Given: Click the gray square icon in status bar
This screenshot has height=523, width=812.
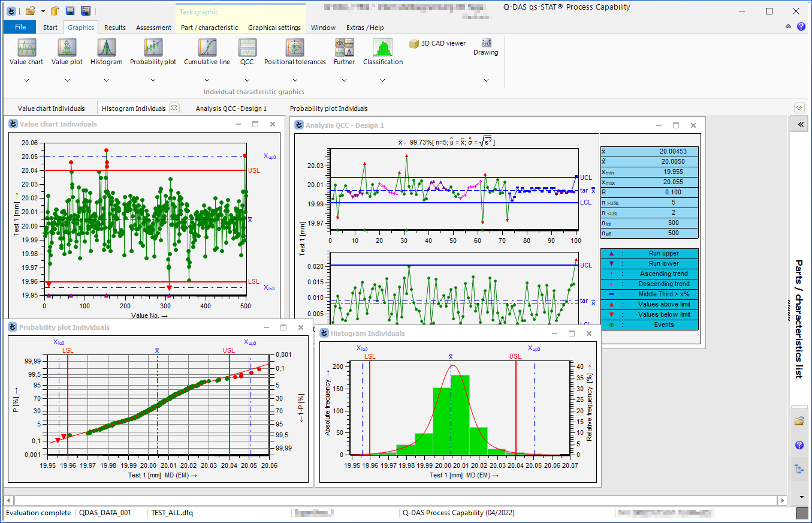Looking at the screenshot, I should (x=802, y=513).
